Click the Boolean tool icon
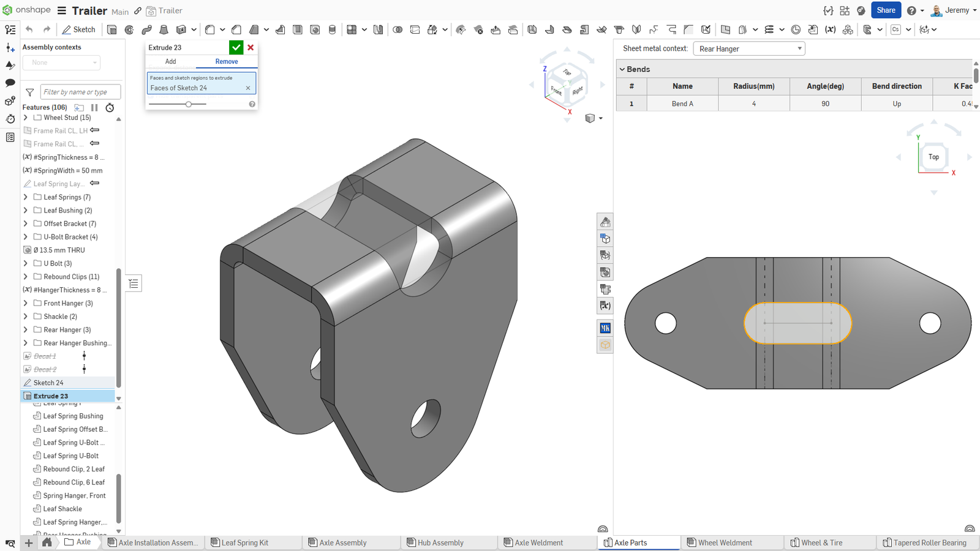 click(x=398, y=29)
